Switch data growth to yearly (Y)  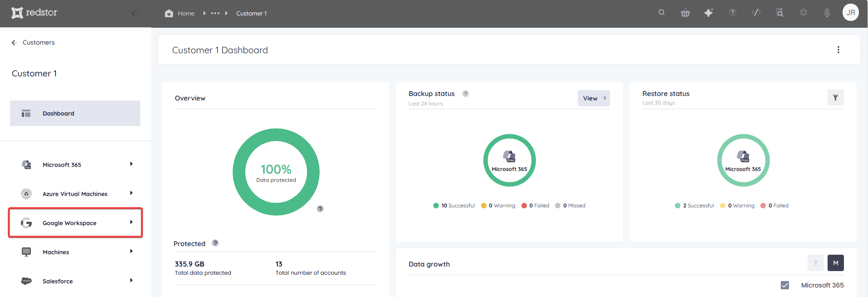coord(816,263)
